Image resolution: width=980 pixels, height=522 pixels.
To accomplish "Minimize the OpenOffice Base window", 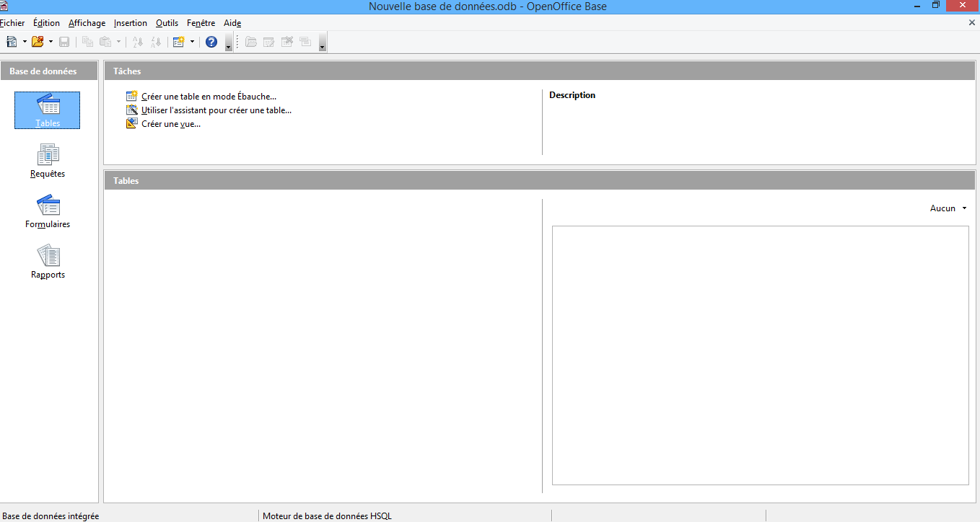I will click(x=916, y=5).
